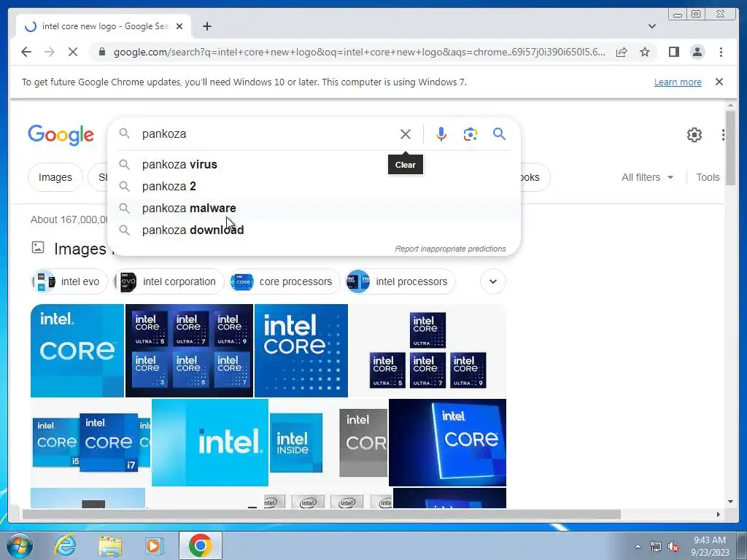Viewport: 747px width, 560px height.
Task: Show hidden system tray icons
Action: click(638, 546)
